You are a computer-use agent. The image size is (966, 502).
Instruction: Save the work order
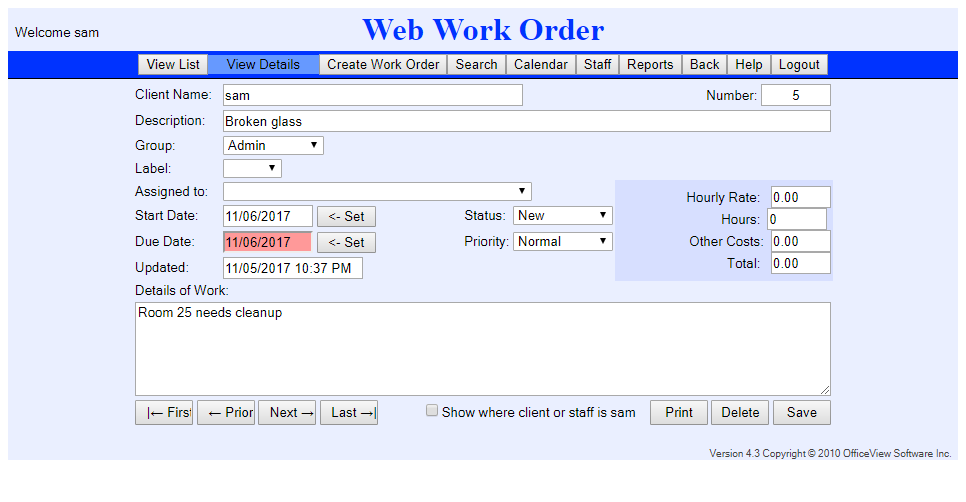(801, 412)
